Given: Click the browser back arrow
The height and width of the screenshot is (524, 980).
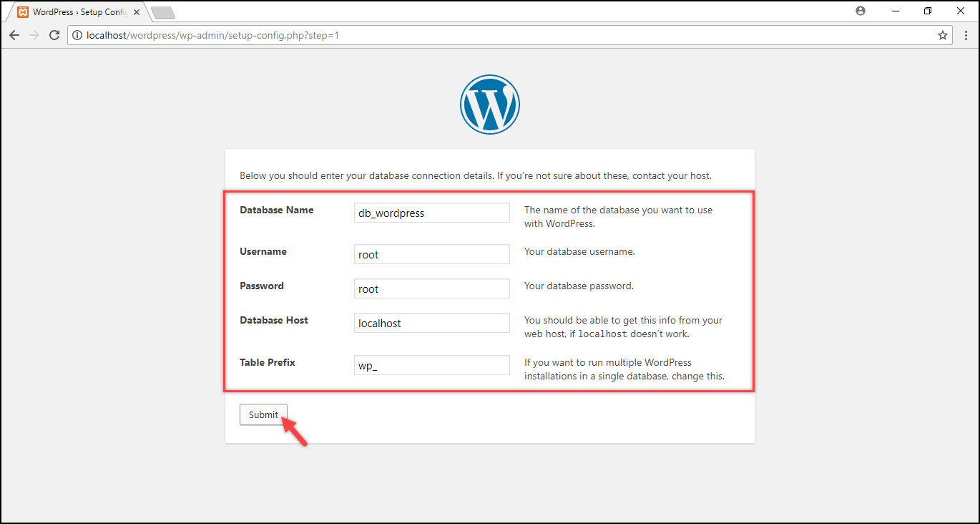Looking at the screenshot, I should pyautogui.click(x=14, y=35).
